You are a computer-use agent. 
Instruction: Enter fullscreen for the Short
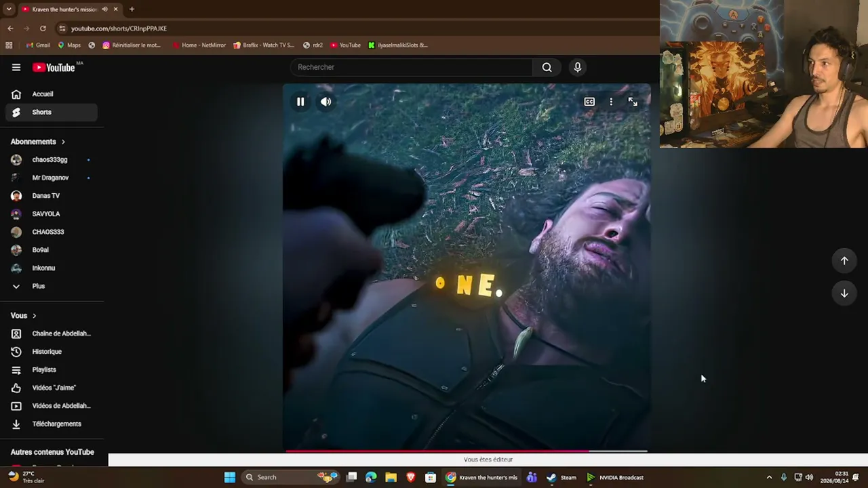(633, 102)
